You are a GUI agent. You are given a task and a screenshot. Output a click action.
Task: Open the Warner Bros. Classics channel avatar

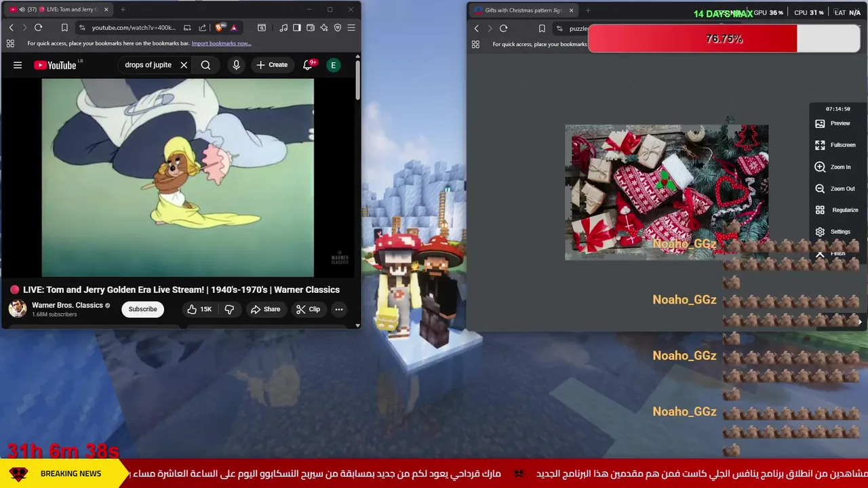coord(18,309)
